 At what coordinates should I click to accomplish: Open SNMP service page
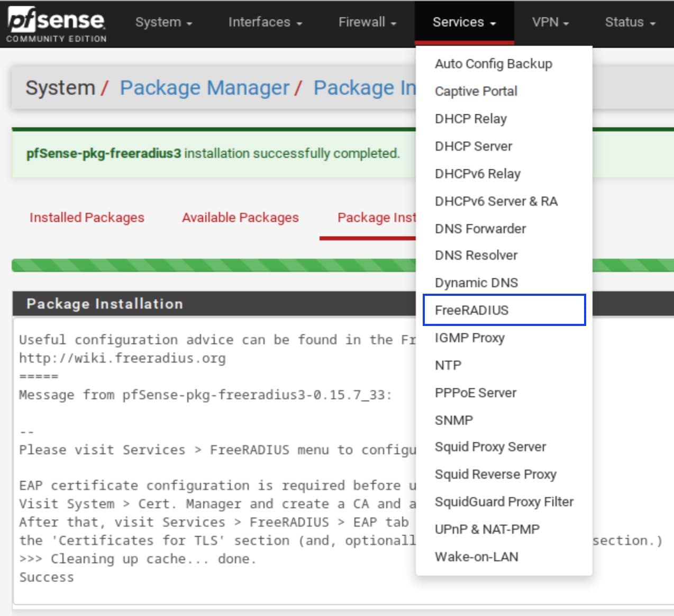click(x=504, y=420)
